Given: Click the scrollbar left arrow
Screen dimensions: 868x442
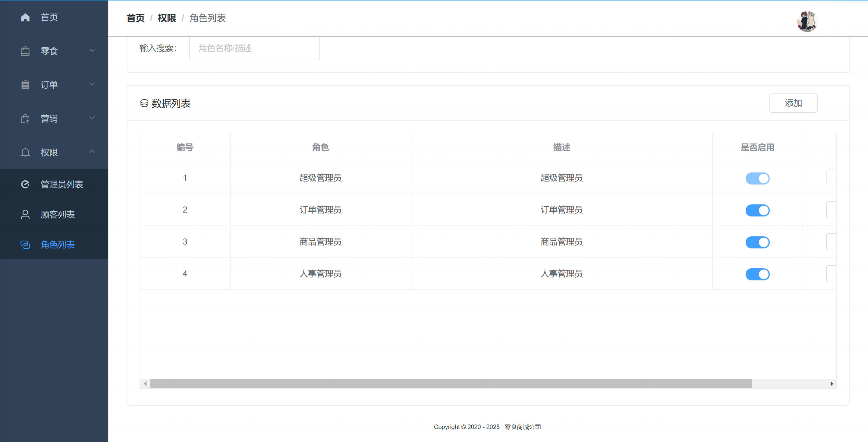Looking at the screenshot, I should point(145,384).
